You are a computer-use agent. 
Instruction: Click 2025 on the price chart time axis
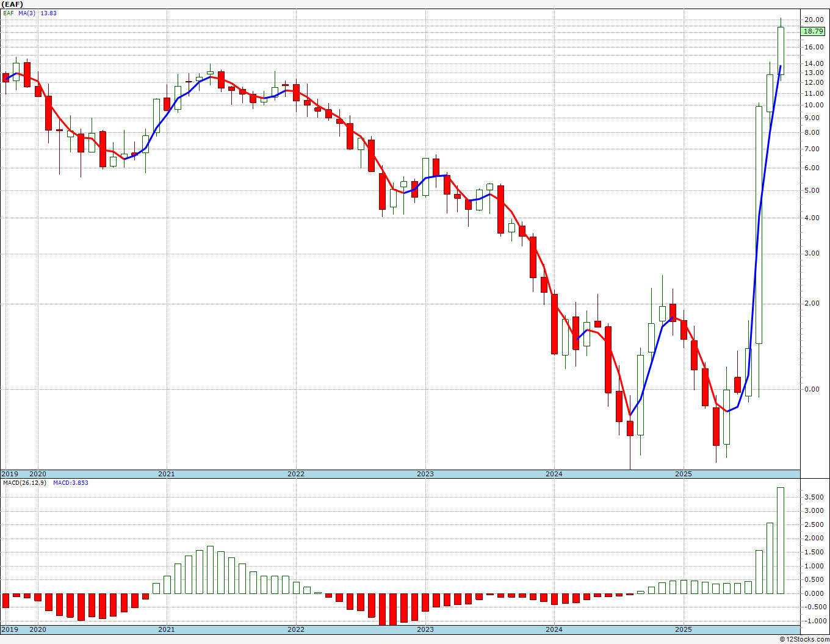684,474
